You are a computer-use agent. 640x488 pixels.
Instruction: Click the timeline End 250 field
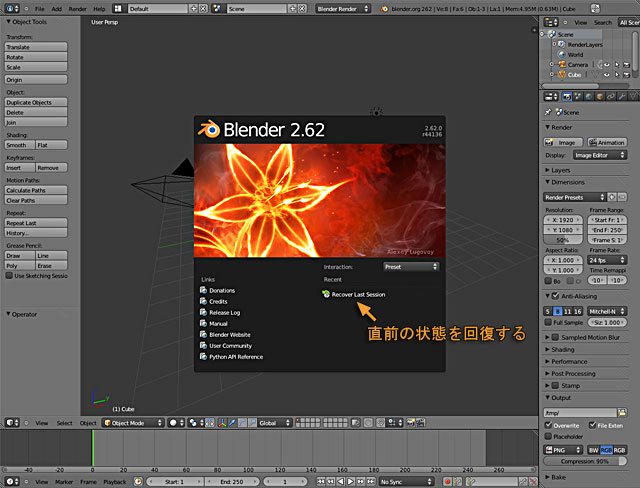pyautogui.click(x=232, y=481)
